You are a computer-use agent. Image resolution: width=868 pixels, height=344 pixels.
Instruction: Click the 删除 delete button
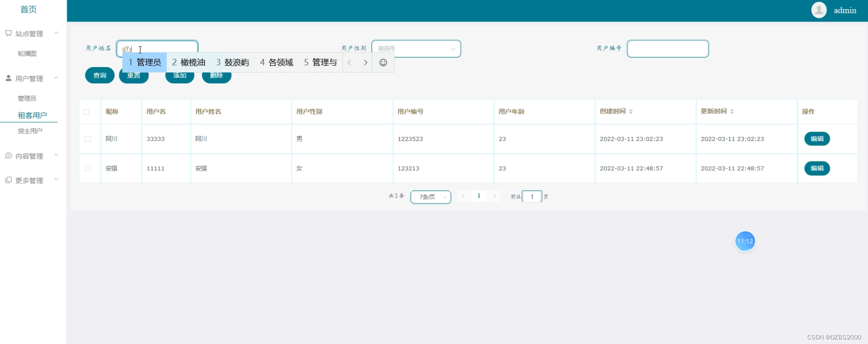click(217, 75)
